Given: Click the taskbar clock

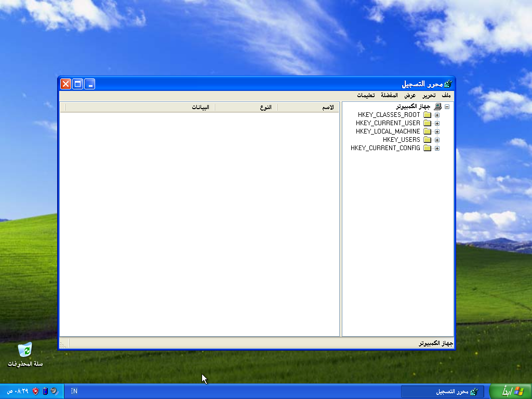Looking at the screenshot, I should point(18,391).
